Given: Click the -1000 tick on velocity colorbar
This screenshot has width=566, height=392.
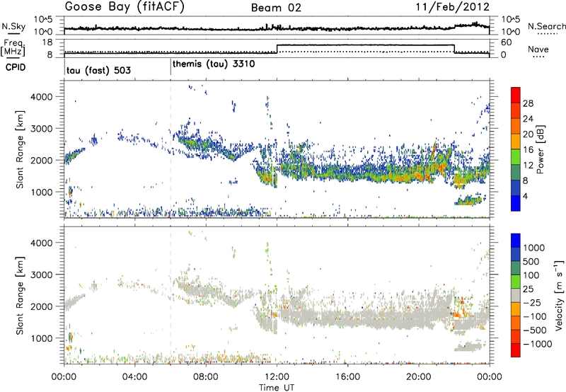Looking at the screenshot, I should click(538, 344).
